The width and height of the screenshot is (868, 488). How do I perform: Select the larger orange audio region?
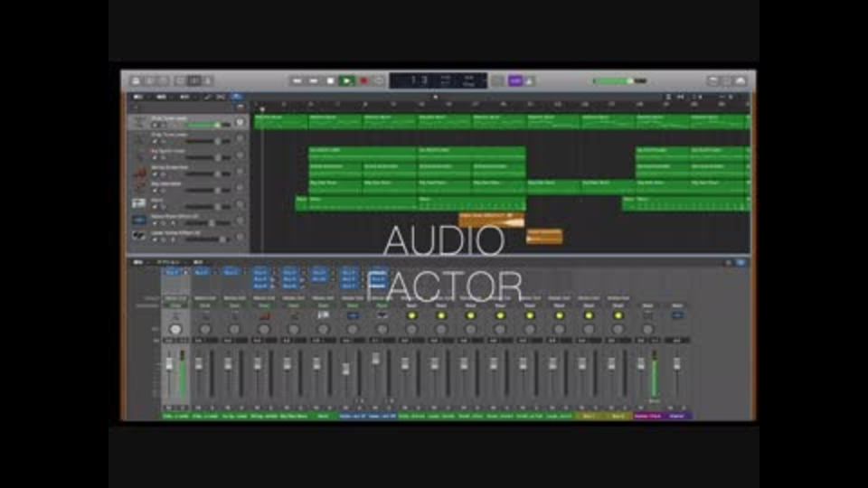tap(492, 220)
